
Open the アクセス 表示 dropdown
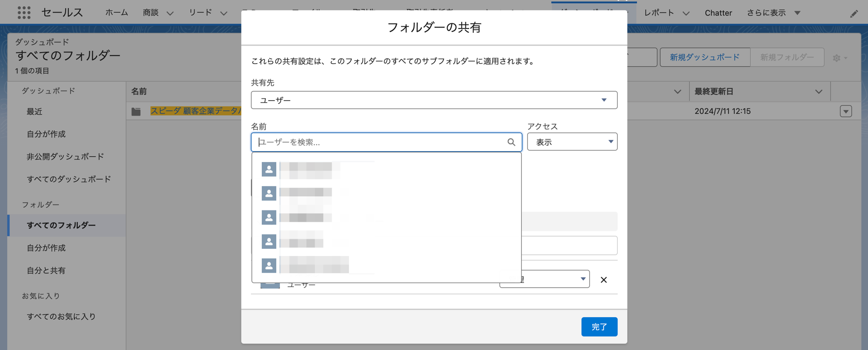572,142
